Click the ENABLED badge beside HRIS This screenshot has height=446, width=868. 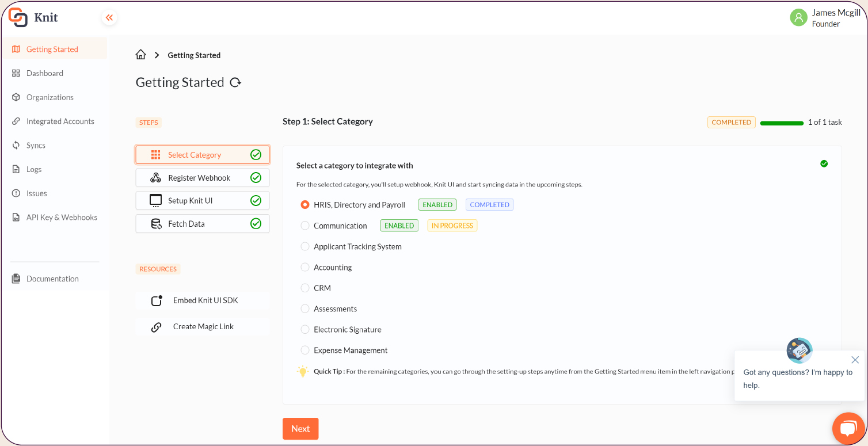tap(437, 205)
